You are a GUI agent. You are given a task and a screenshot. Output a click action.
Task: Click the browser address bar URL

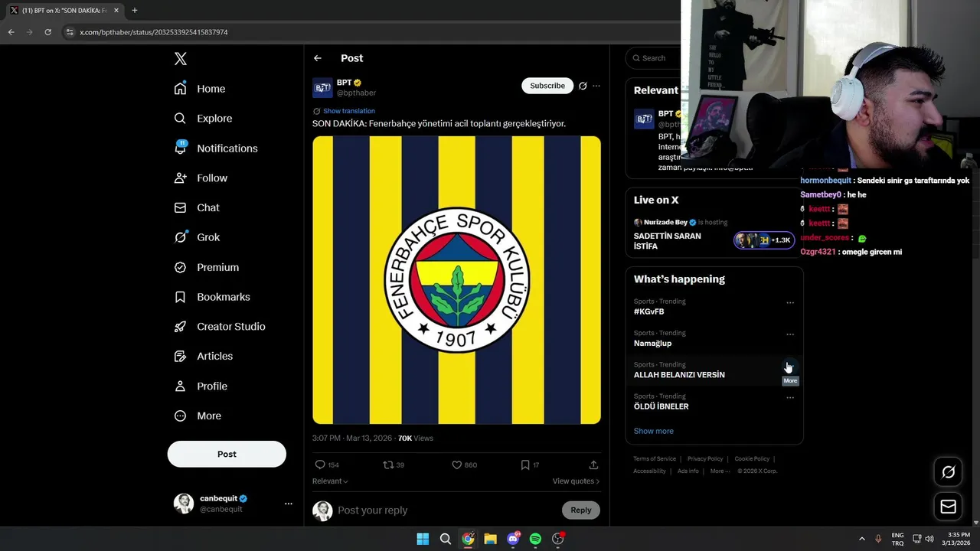click(154, 32)
